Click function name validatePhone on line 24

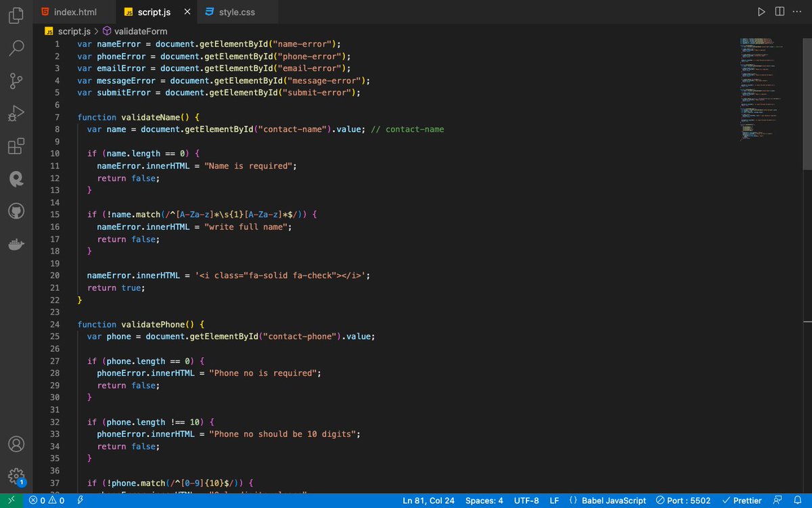155,324
